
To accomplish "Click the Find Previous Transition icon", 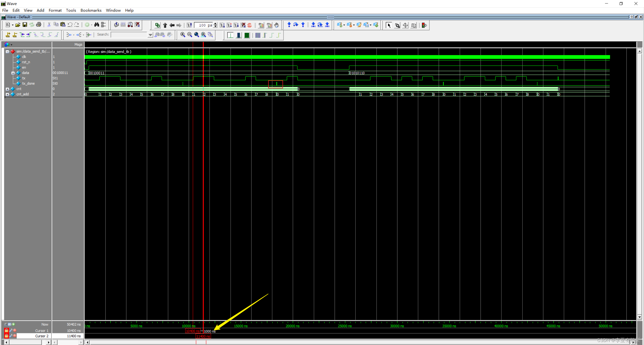I will tap(22, 35).
